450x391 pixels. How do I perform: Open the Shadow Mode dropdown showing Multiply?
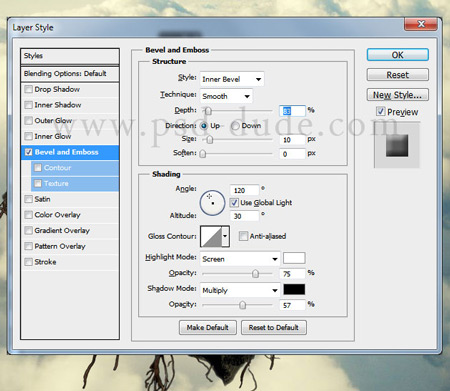coord(240,290)
